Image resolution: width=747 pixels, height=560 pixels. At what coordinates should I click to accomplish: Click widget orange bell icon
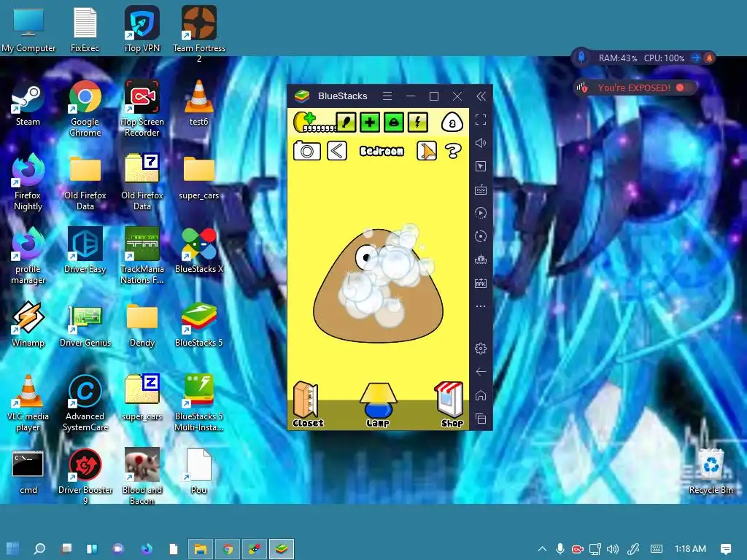[709, 58]
